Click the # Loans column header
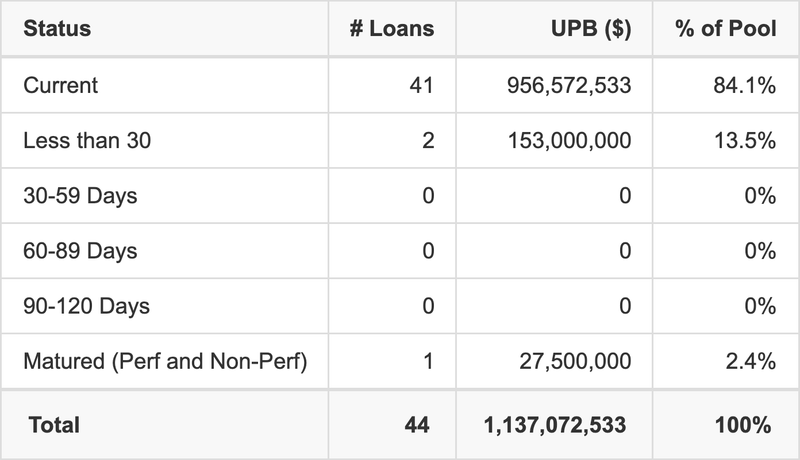The width and height of the screenshot is (800, 460). point(392,28)
